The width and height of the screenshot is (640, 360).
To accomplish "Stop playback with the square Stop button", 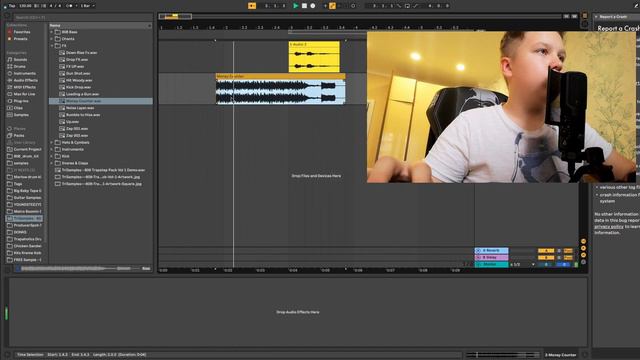I will (304, 6).
